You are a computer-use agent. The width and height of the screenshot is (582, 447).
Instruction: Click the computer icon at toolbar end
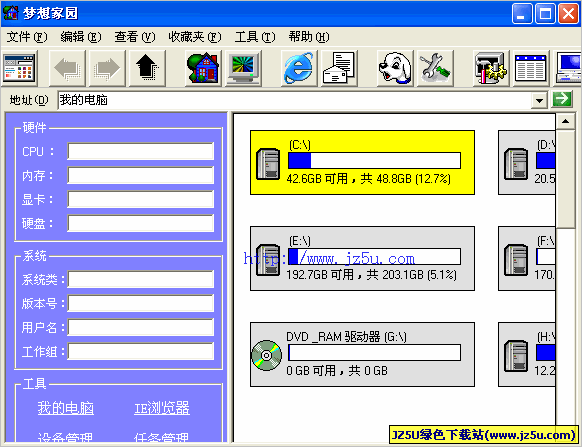coord(568,68)
